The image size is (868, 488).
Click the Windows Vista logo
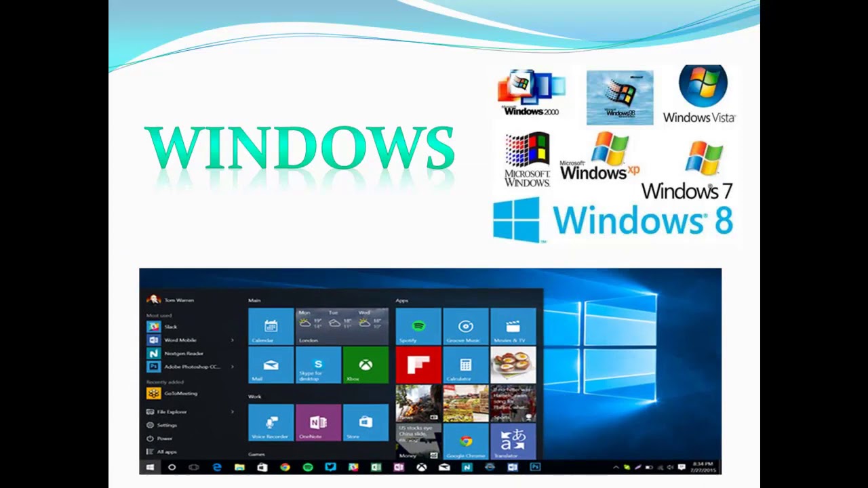[x=700, y=95]
